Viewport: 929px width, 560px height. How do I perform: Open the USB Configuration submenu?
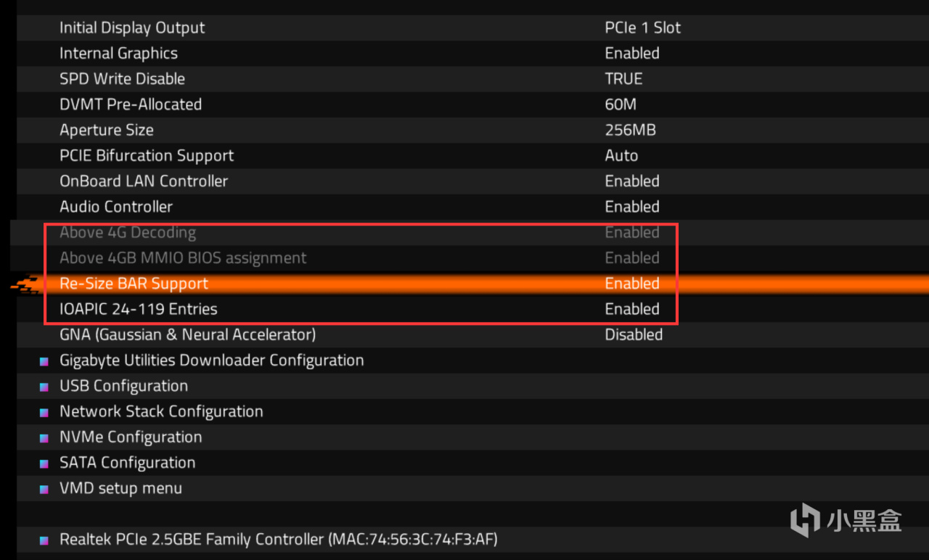tap(123, 386)
